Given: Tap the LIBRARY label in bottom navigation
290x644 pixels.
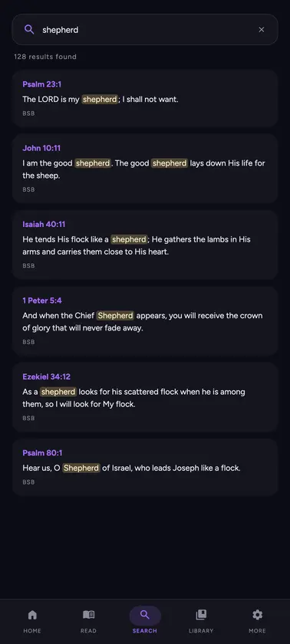Looking at the screenshot, I should point(201,630).
